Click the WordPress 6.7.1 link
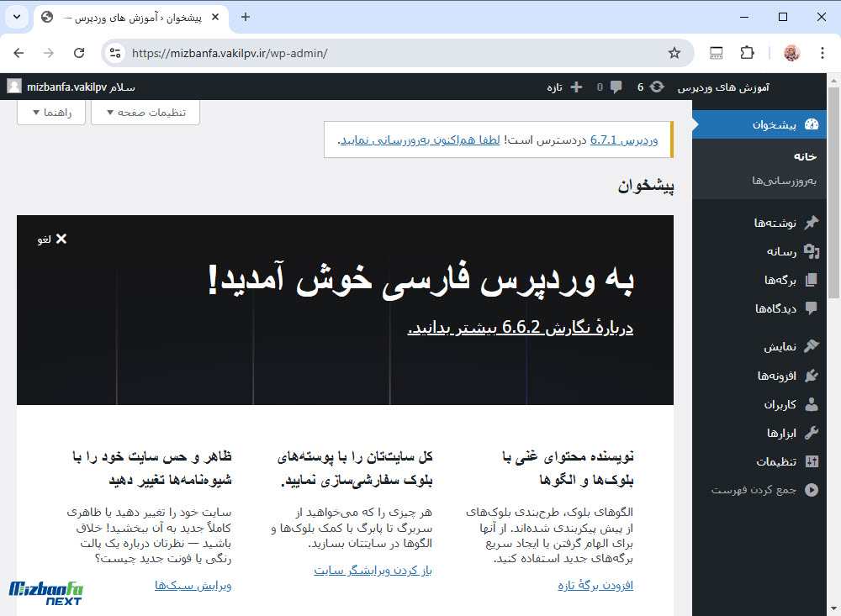 click(x=624, y=140)
